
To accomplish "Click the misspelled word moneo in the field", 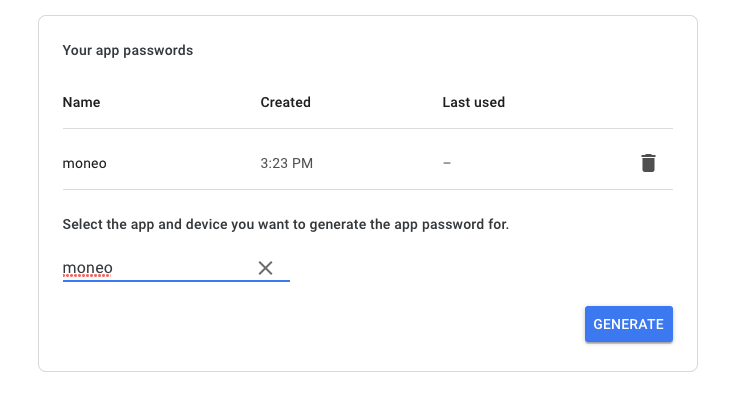I will point(87,268).
